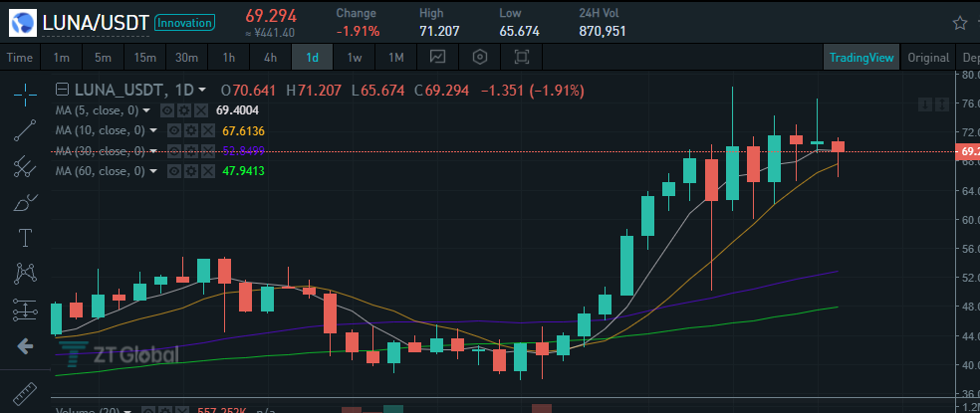980x413 pixels.
Task: Hide the MA 5 line
Action: (166, 110)
